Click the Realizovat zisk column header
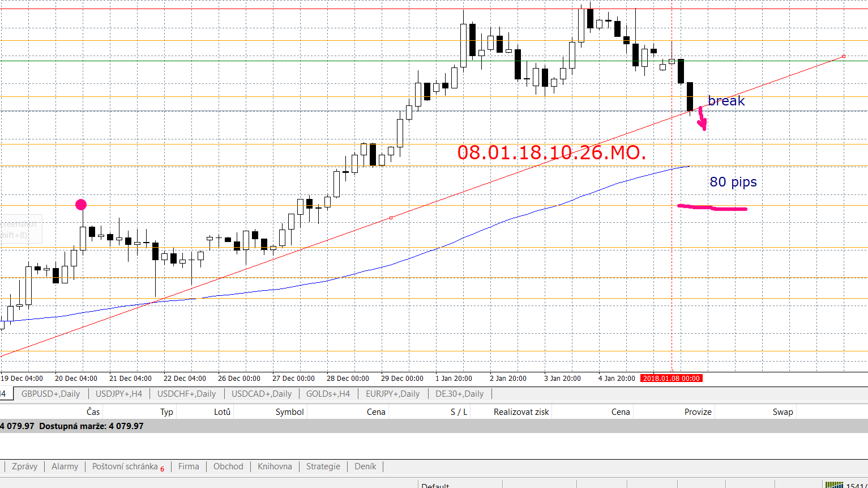868x488 pixels. point(521,412)
